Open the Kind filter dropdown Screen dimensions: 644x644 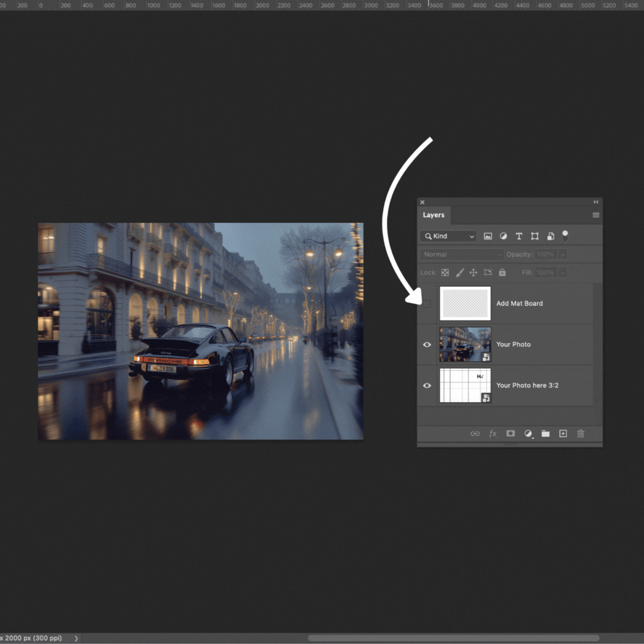(448, 236)
